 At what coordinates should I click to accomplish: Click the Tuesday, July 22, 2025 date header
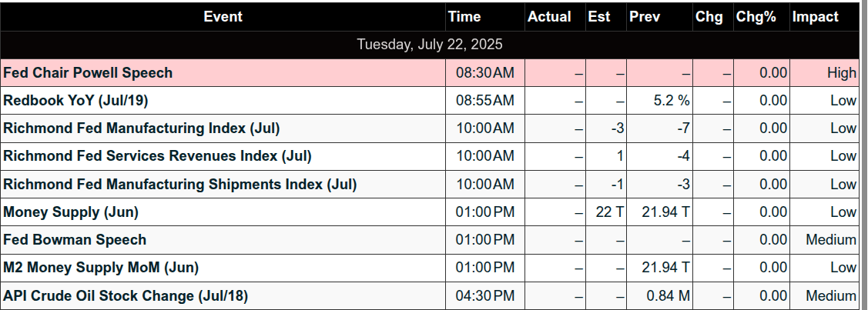coord(430,45)
